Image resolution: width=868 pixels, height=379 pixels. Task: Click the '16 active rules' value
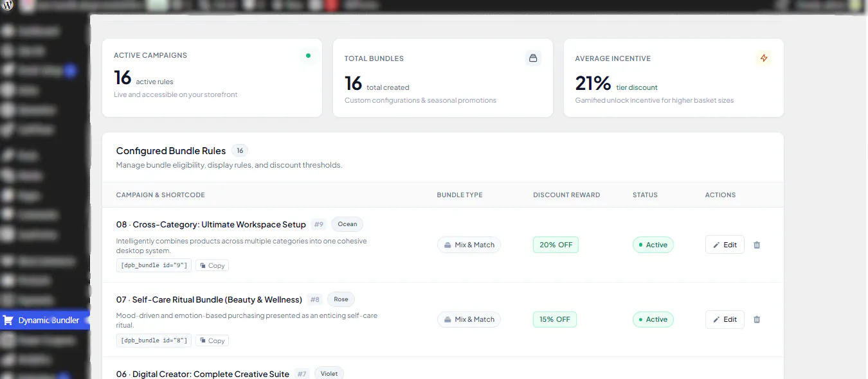click(x=143, y=78)
